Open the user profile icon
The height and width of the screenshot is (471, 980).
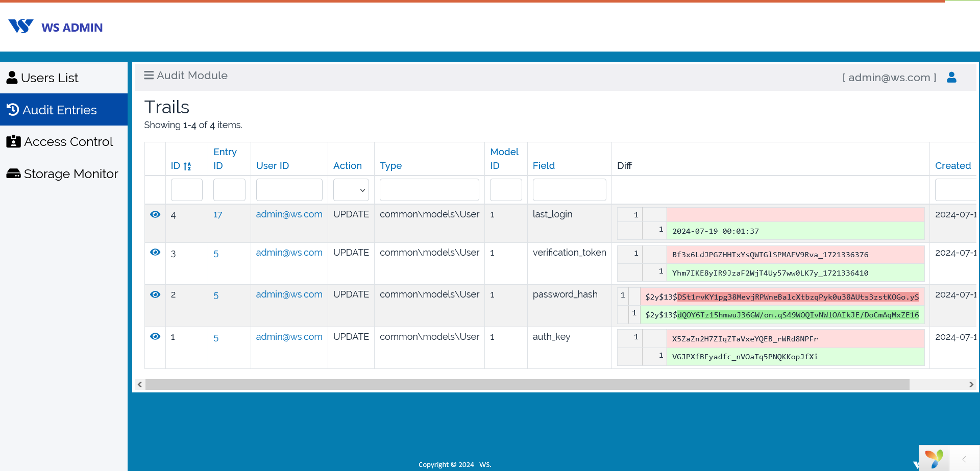(951, 77)
